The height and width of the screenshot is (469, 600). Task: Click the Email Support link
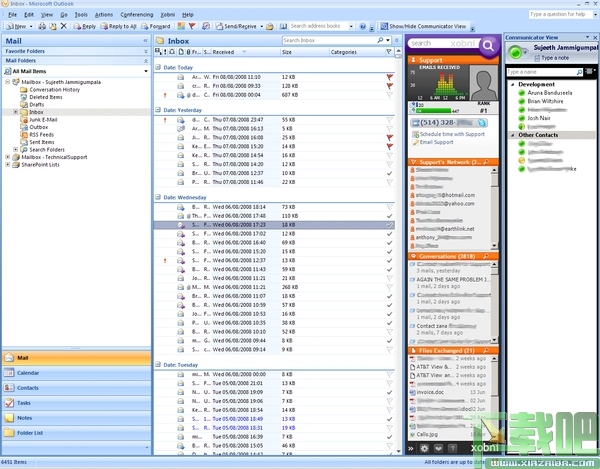pos(436,142)
